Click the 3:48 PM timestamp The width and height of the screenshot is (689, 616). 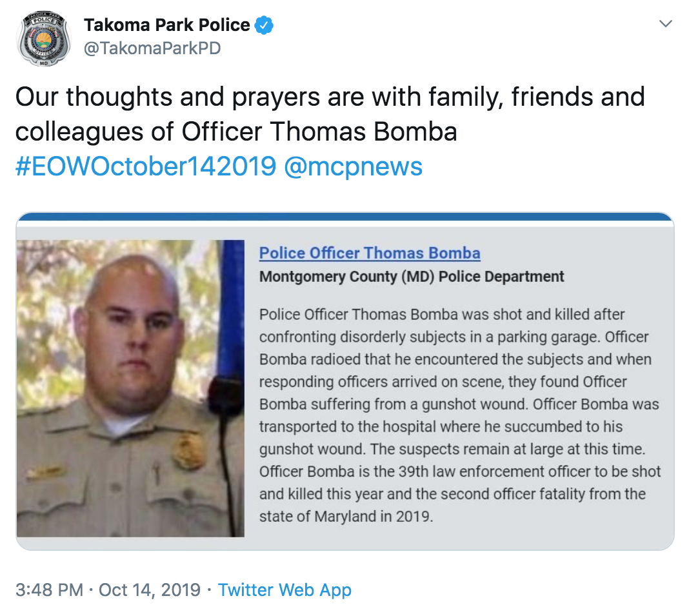[x=49, y=590]
